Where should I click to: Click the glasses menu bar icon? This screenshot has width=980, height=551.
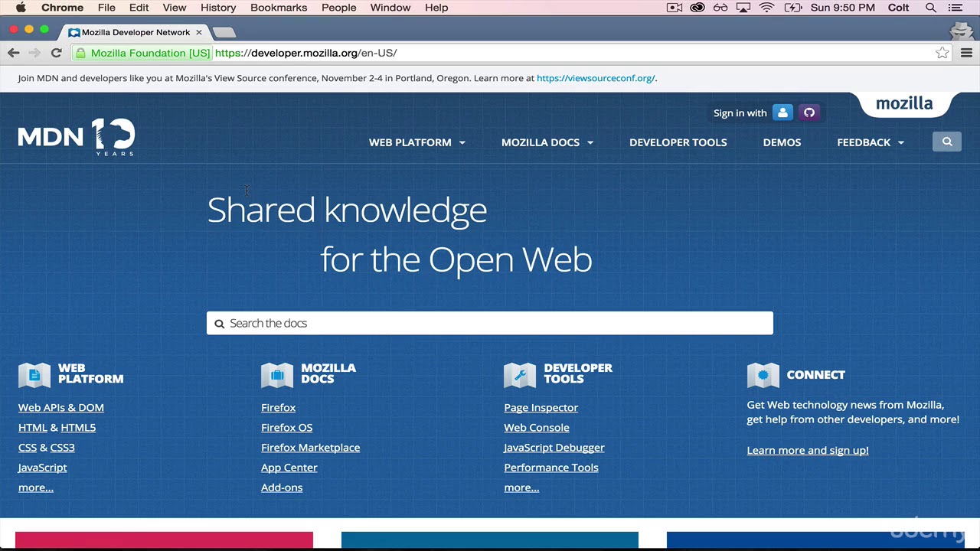tap(720, 8)
